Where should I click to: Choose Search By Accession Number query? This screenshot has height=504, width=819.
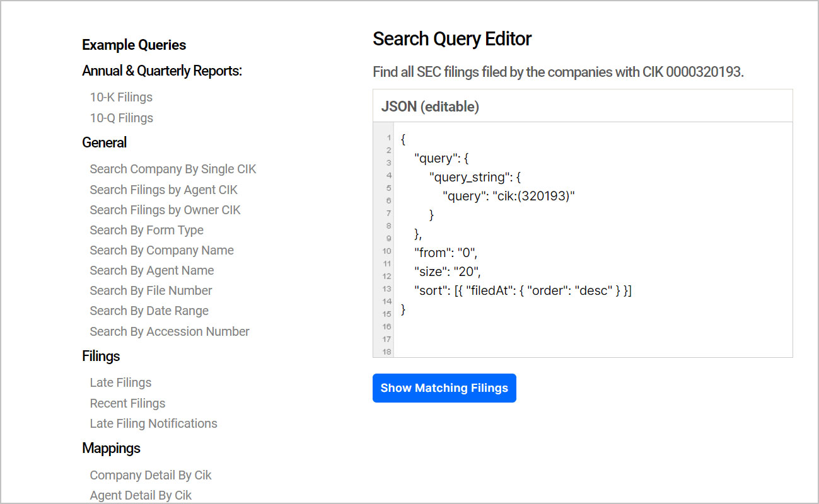point(170,331)
